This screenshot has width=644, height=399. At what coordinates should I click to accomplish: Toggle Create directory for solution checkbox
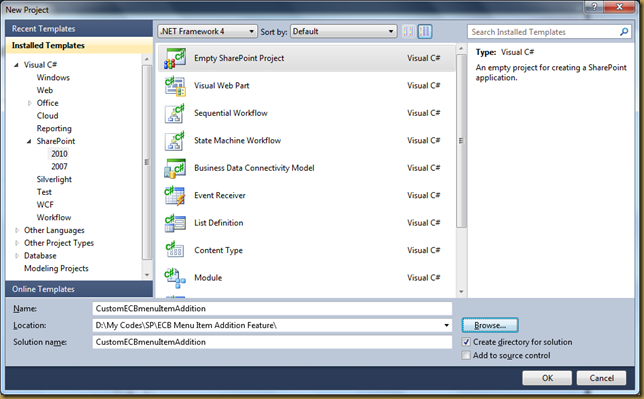coord(466,342)
